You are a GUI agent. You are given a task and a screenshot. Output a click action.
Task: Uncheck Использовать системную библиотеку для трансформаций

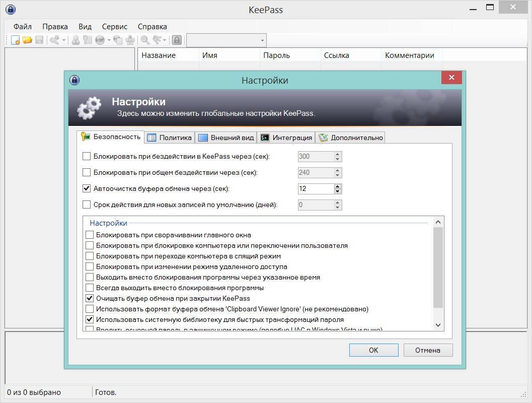90,319
